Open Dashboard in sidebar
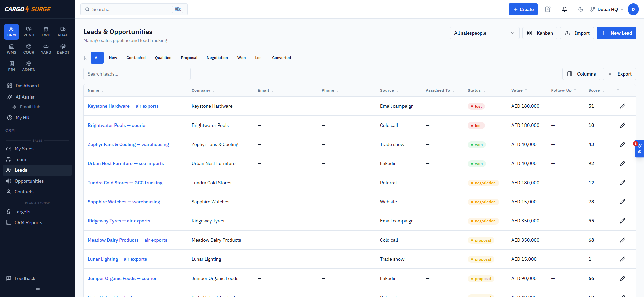This screenshot has height=297, width=644. (x=37, y=86)
